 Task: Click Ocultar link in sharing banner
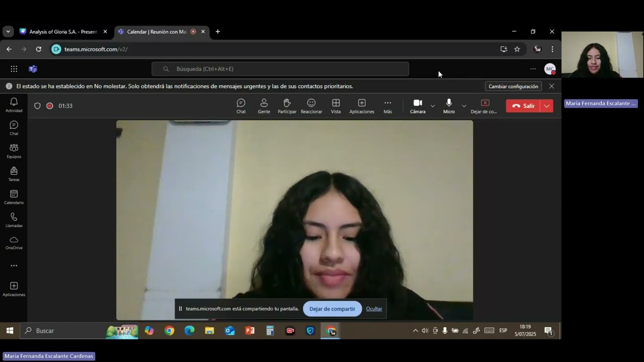tap(374, 309)
